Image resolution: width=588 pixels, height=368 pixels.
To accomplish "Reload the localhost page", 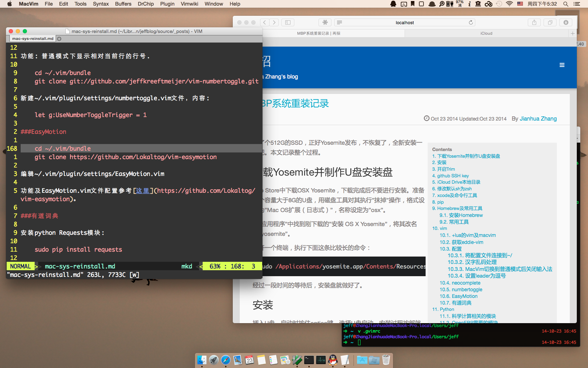I will tap(471, 22).
